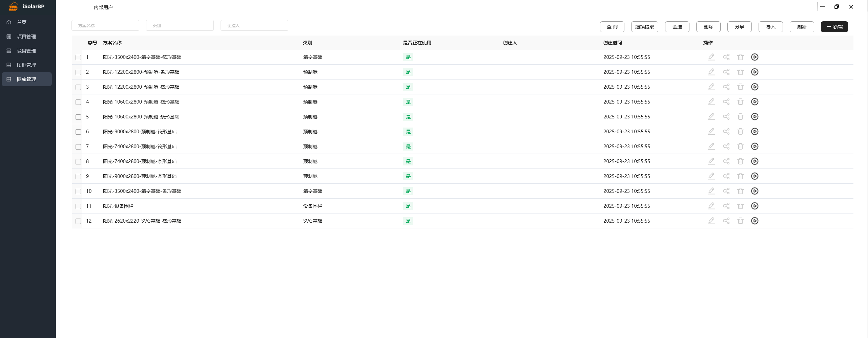868x338 pixels.
Task: Click the edit pencil icon for row 1
Action: tap(711, 57)
